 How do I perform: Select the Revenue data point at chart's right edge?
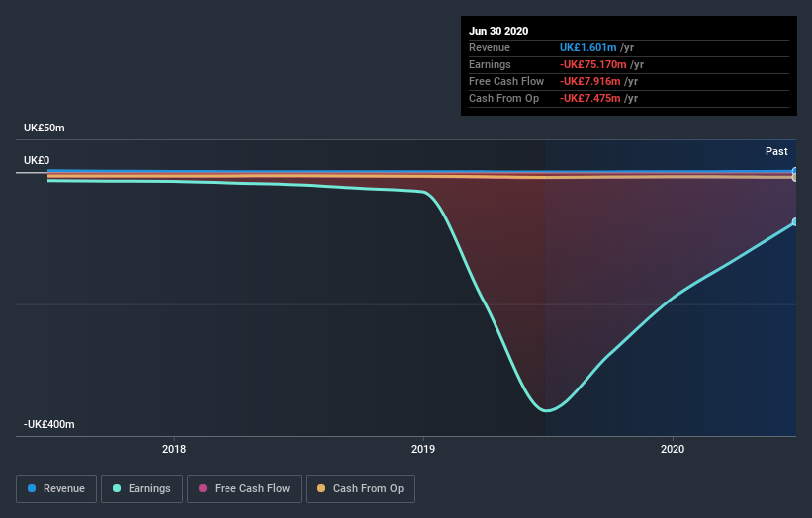coord(795,171)
